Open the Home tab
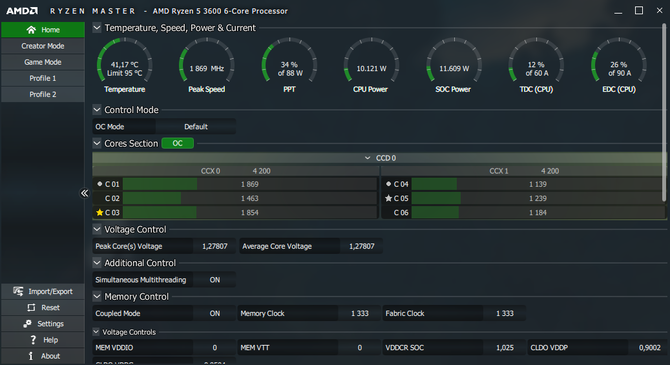The image size is (670, 365). coord(43,29)
